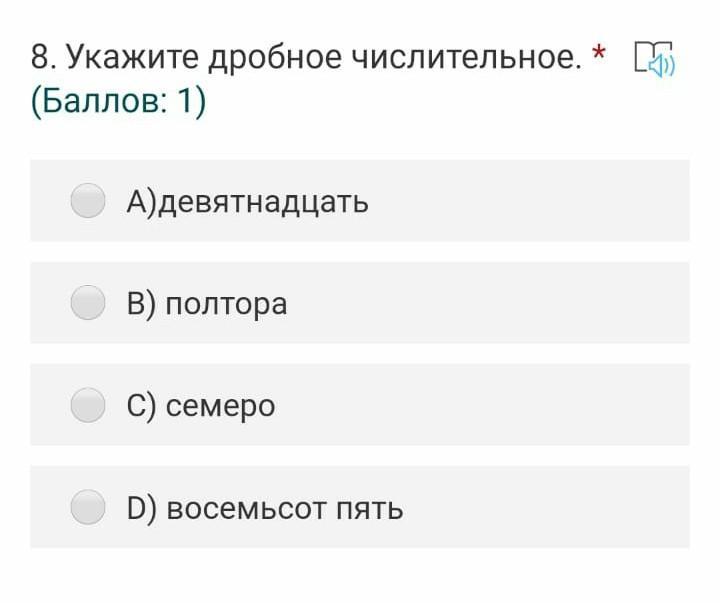Click the "С) семеро" answer text
The height and width of the screenshot is (603, 720).
tap(201, 405)
